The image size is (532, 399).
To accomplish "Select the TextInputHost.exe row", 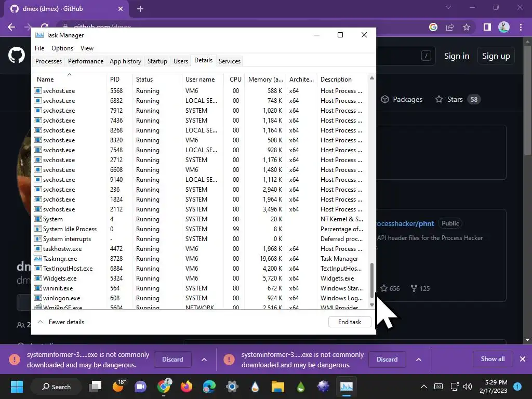I will 200,269.
